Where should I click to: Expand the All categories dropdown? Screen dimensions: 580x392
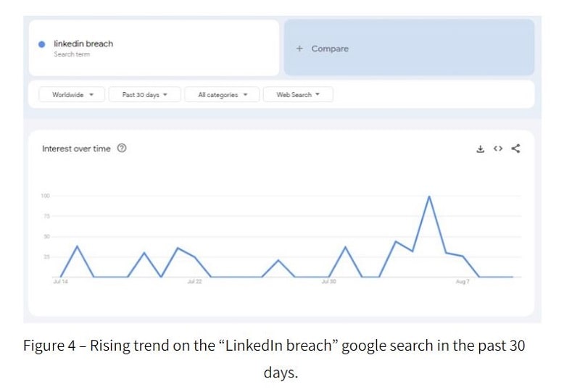[x=222, y=95]
